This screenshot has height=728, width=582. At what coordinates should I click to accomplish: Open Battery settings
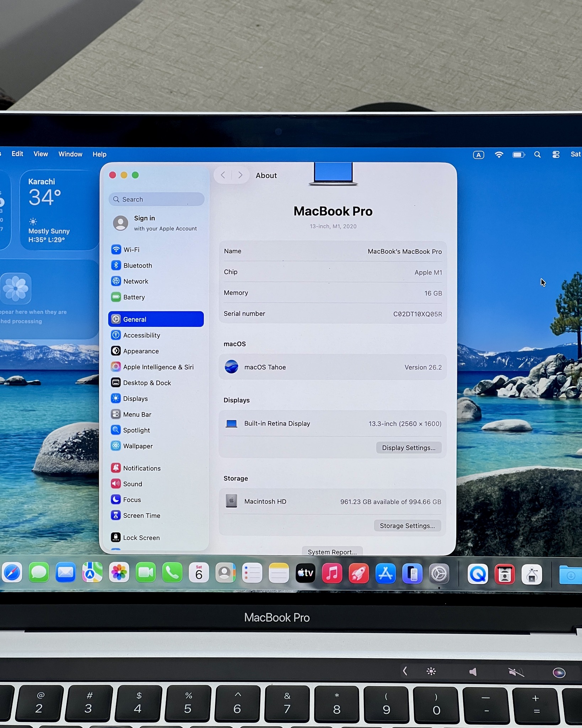tap(156, 297)
